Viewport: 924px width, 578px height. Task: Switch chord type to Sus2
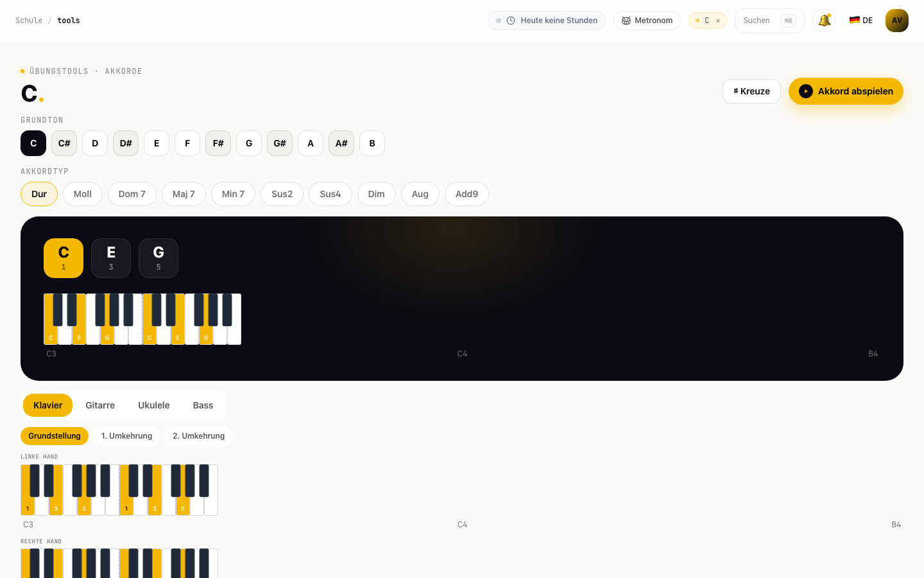tap(282, 194)
